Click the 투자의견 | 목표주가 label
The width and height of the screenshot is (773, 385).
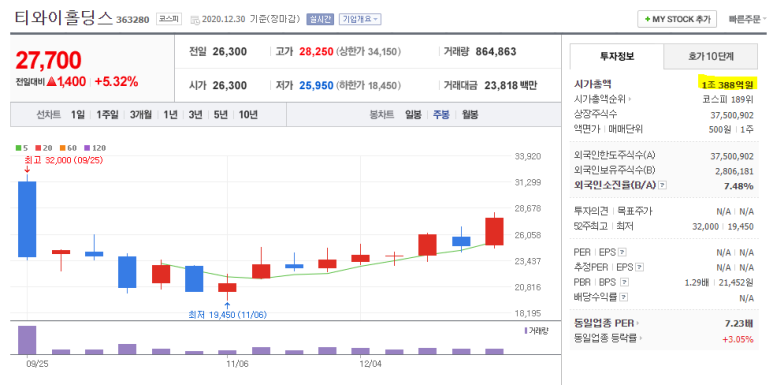coord(613,211)
